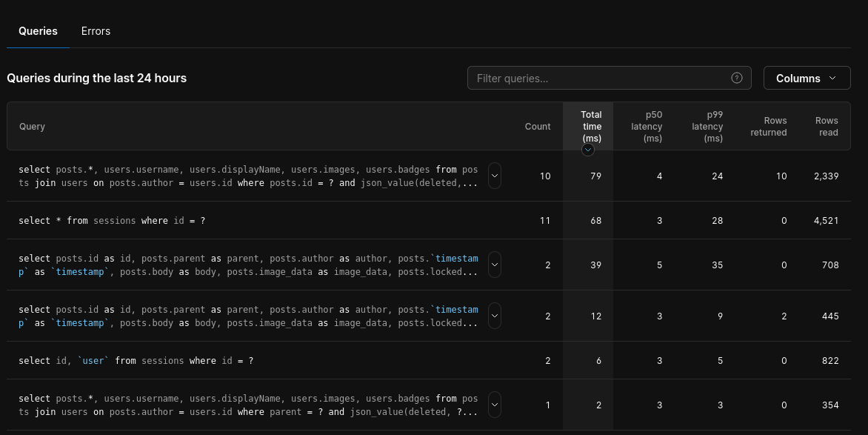Click p99 latency value 24
868x435 pixels.
[718, 176]
